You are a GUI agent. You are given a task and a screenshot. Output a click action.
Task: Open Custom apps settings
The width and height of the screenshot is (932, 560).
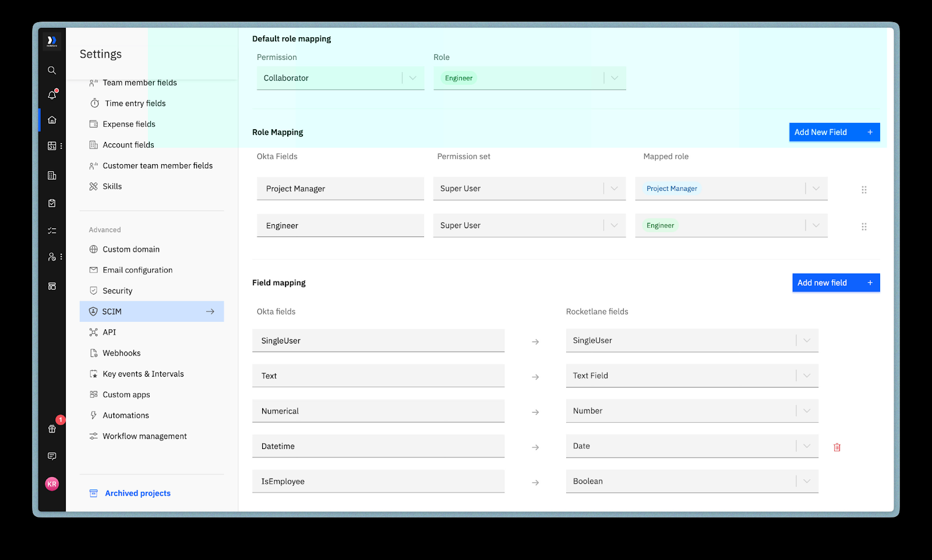pos(126,395)
